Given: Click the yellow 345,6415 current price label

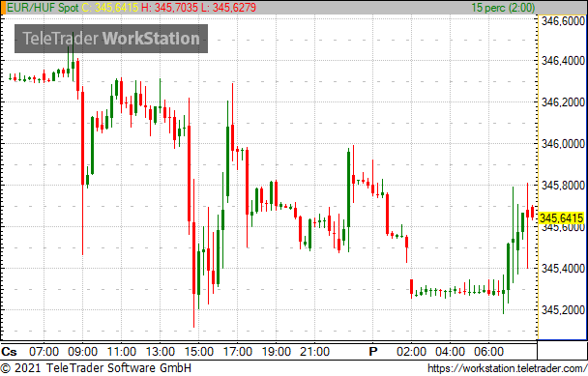Looking at the screenshot, I should point(561,218).
